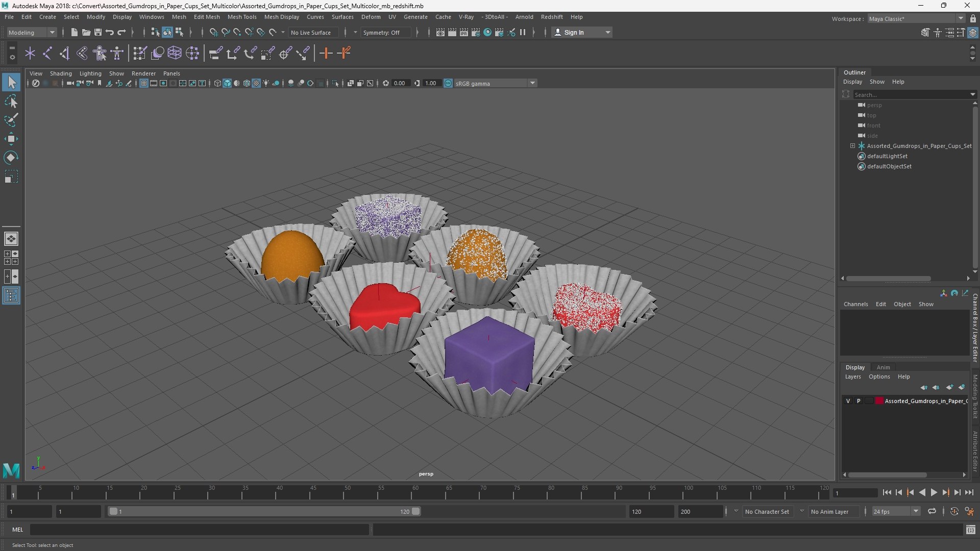The height and width of the screenshot is (551, 980).
Task: Toggle viewport grid display icon
Action: tap(144, 83)
